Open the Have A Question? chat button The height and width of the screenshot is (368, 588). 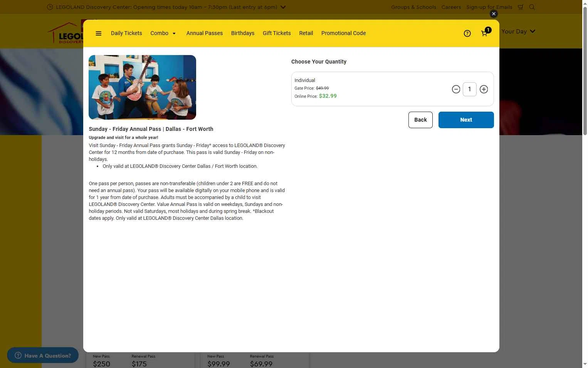[43, 355]
